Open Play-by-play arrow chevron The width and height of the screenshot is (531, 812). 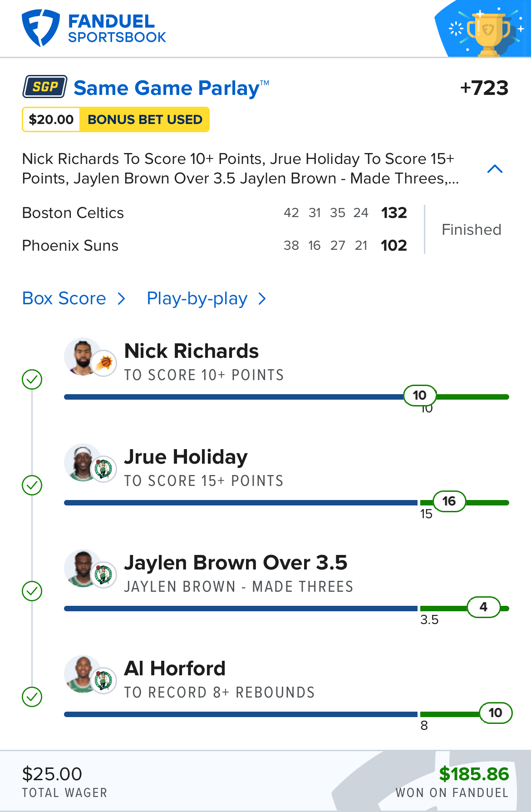click(262, 299)
